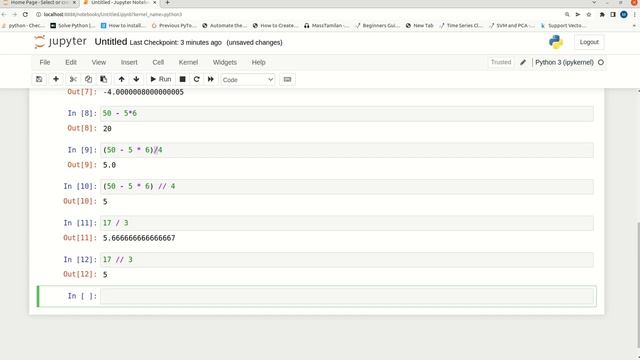Rename the notebook title Untitled
Viewport: 640px width, 360px height.
111,42
